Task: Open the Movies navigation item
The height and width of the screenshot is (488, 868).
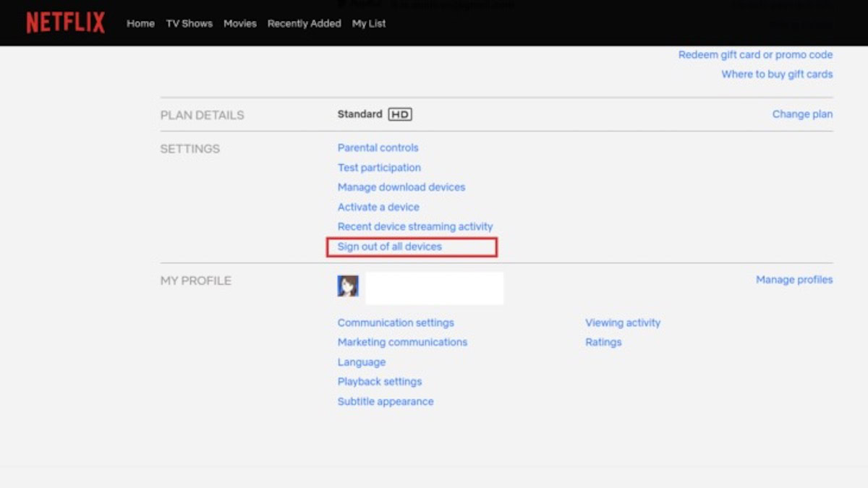Action: click(x=240, y=23)
